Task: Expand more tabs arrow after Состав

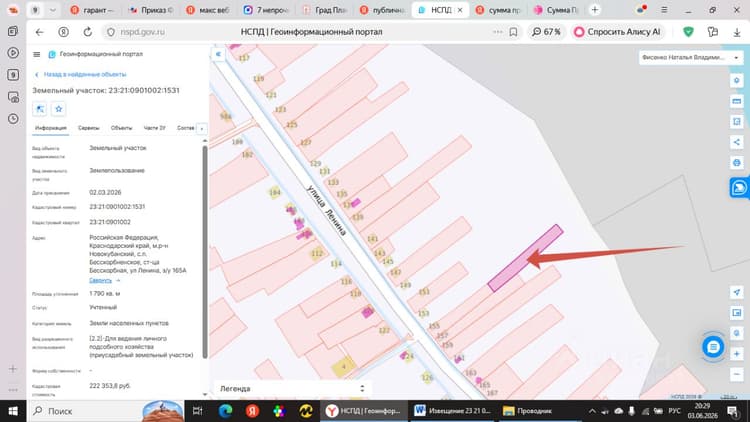Action: click(x=201, y=129)
